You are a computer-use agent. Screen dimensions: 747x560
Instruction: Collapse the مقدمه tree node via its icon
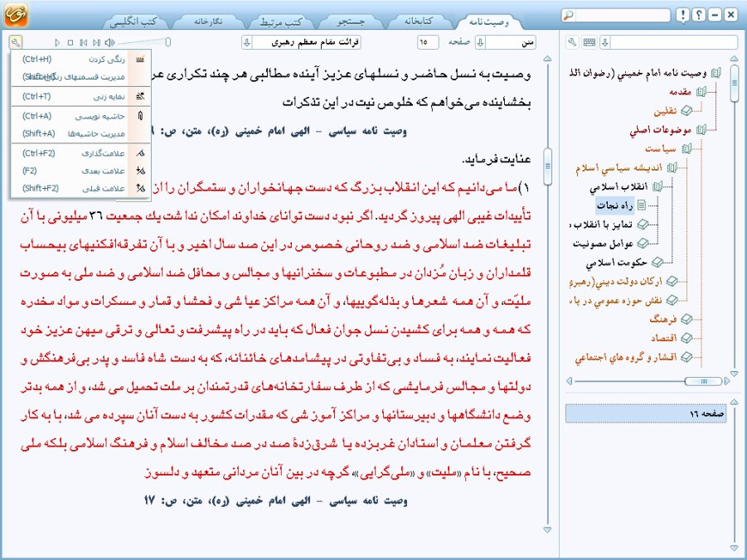(x=701, y=92)
